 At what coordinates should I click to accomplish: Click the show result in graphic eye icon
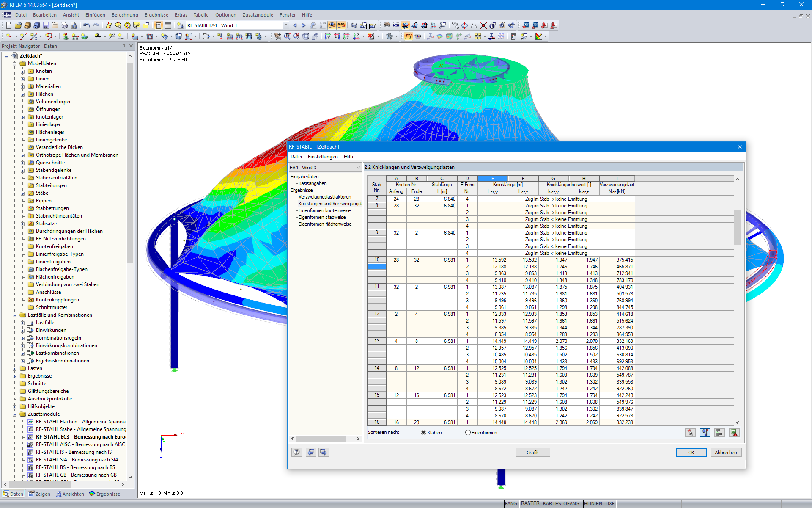(705, 433)
